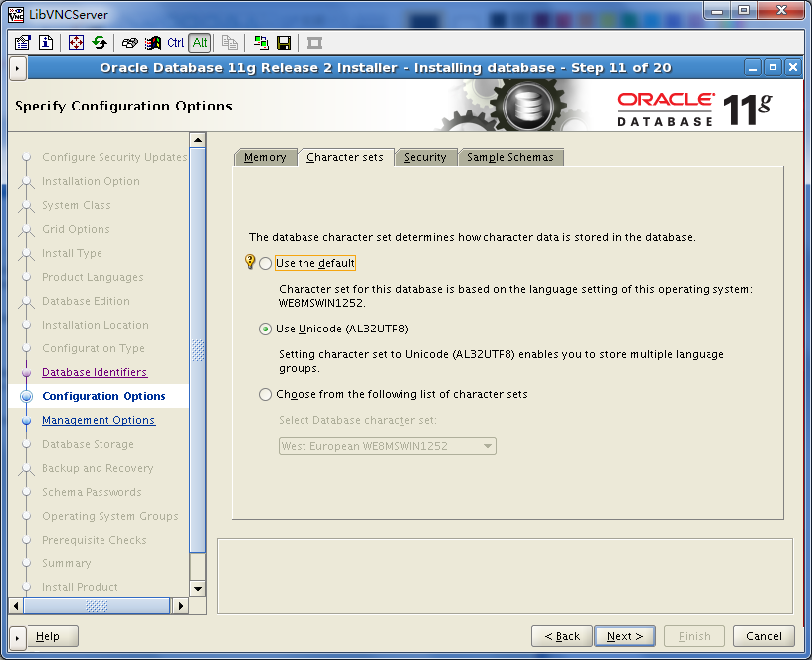Image resolution: width=812 pixels, height=660 pixels.
Task: Click horizontal scrollbar right arrow
Action: tap(181, 606)
